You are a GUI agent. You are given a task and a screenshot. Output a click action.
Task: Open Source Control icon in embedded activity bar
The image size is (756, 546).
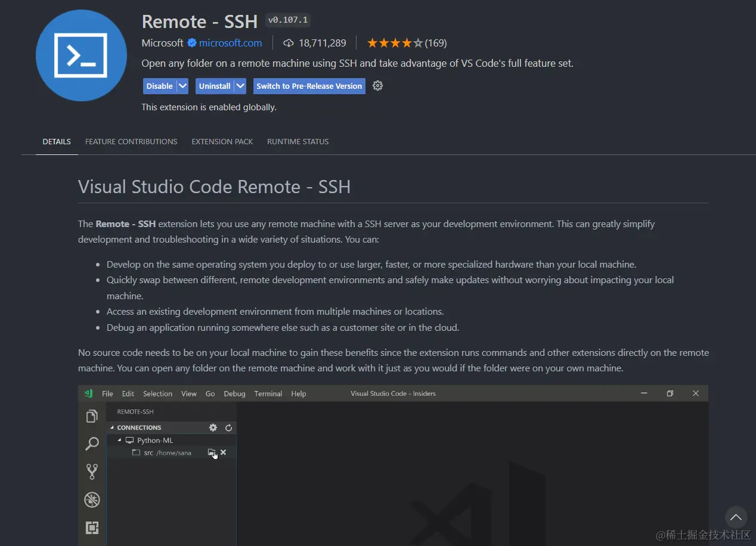click(92, 471)
